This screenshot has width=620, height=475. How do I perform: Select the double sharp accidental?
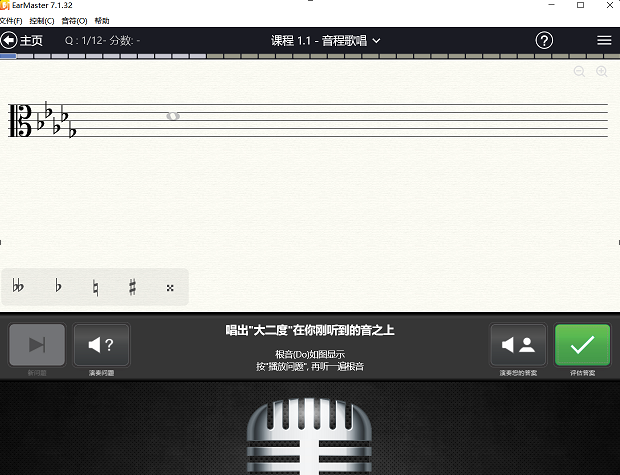coord(170,288)
